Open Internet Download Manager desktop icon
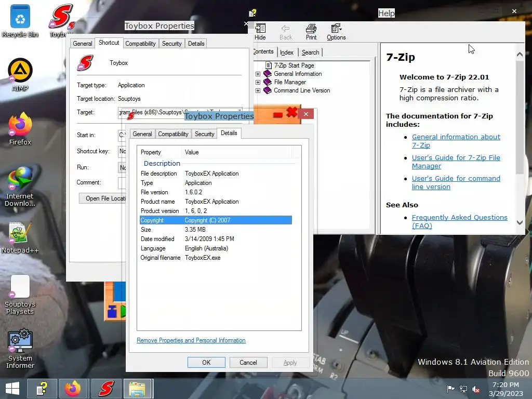This screenshot has width=532, height=399. pyautogui.click(x=20, y=187)
